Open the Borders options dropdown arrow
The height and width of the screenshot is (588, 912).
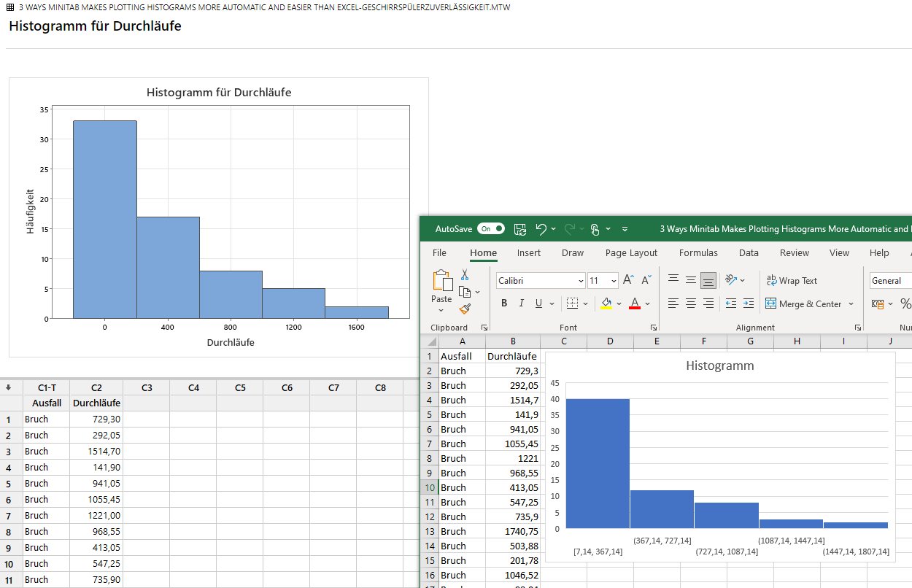[586, 303]
